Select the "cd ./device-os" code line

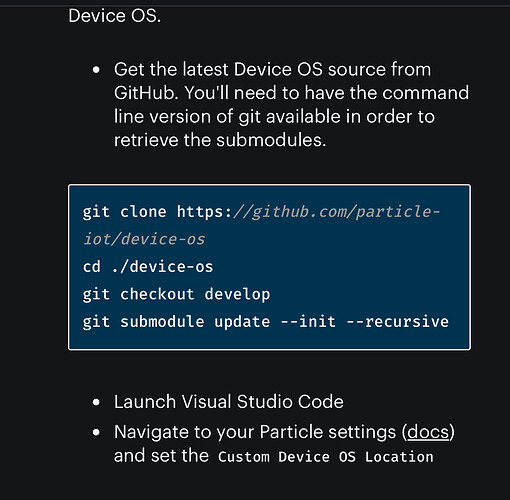tap(148, 267)
